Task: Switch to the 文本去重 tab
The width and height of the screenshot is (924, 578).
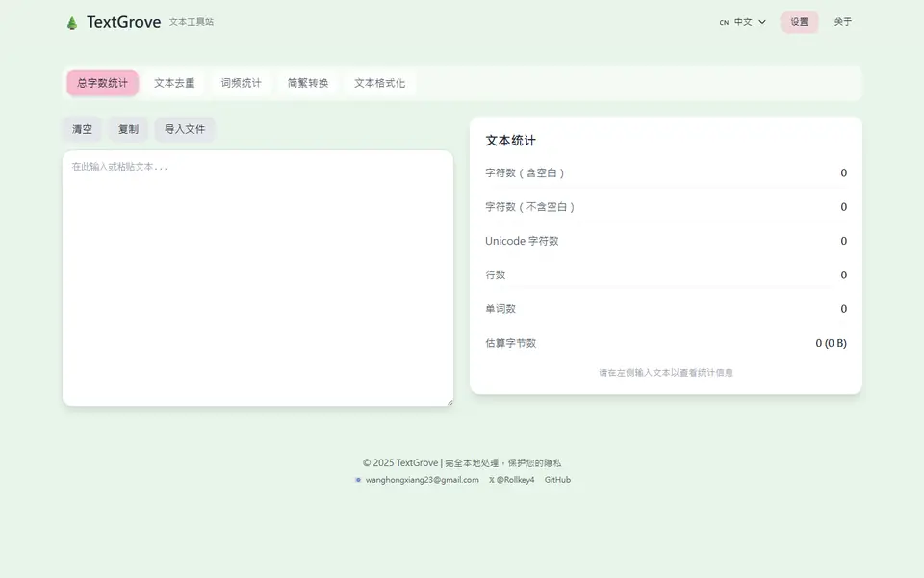Action: pos(174,83)
